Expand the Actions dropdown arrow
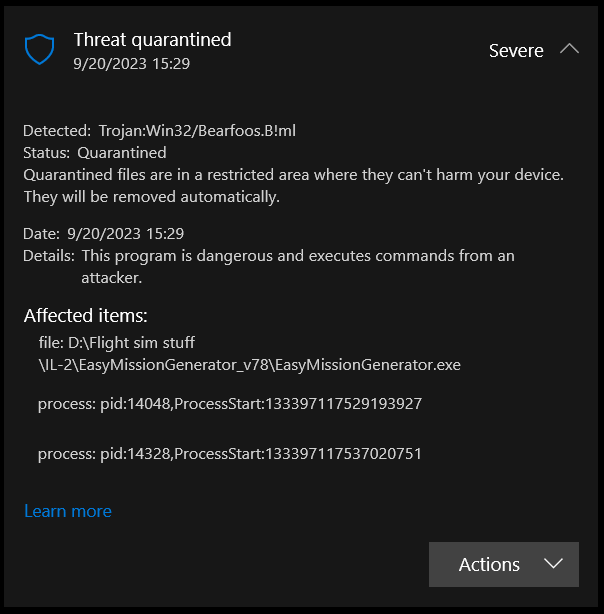The height and width of the screenshot is (614, 604). point(553,564)
